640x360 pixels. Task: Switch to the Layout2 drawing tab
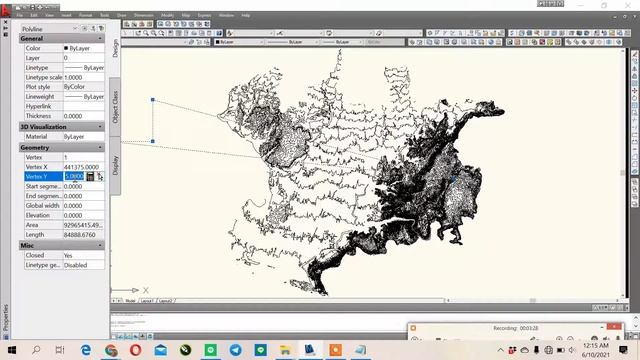165,301
